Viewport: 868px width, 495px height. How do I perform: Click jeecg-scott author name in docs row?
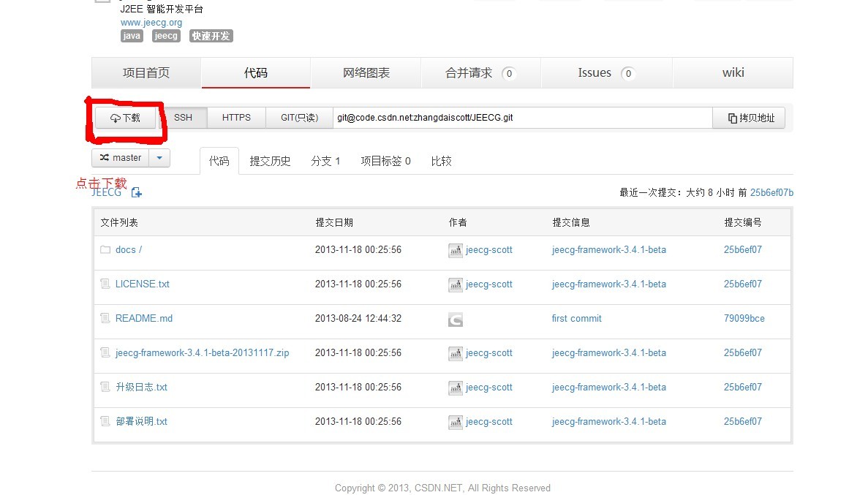pos(488,250)
